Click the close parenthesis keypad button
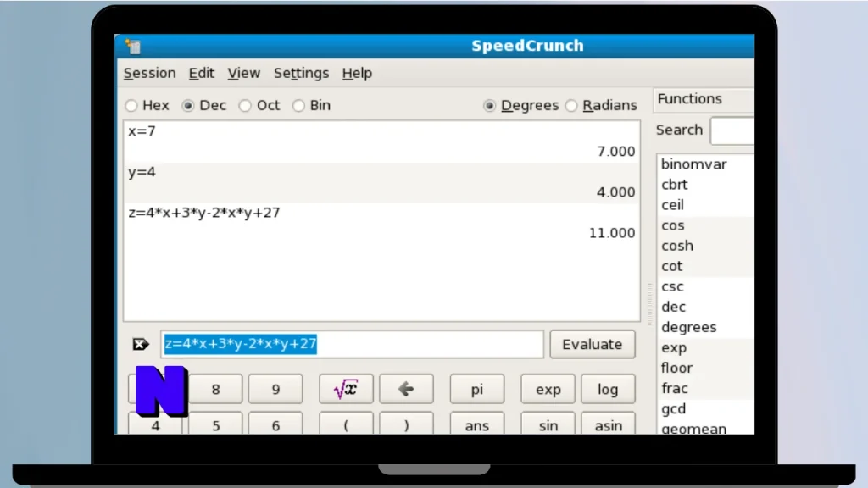The image size is (868, 488). [406, 424]
